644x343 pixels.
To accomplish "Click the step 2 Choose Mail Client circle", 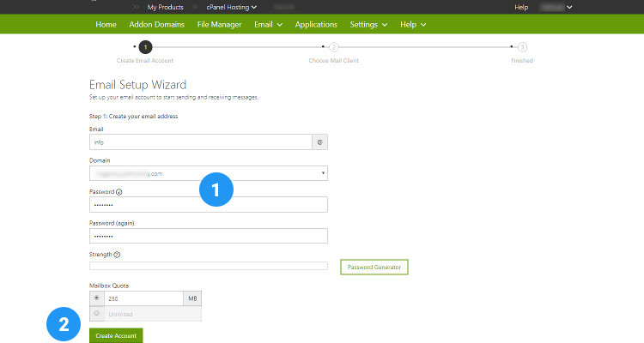I will click(x=334, y=48).
